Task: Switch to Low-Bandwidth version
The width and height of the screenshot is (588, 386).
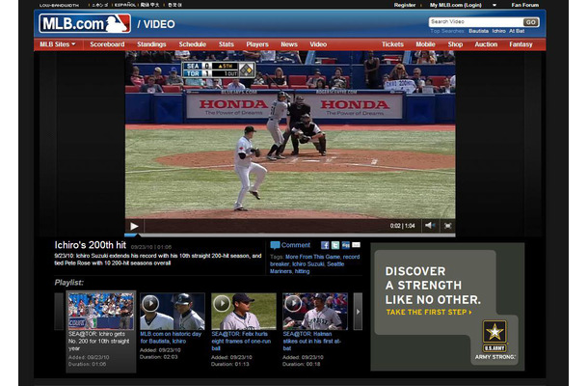Action: tap(59, 5)
